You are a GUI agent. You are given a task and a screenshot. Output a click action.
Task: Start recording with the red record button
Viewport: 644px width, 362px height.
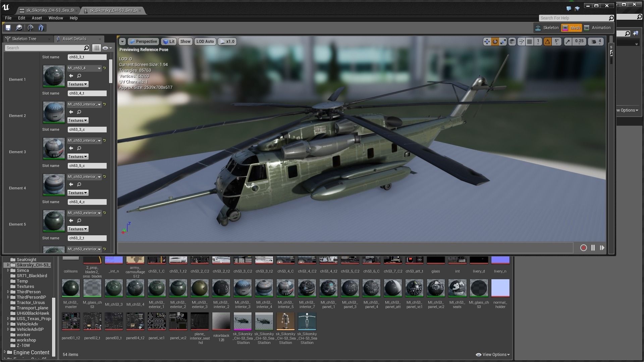click(584, 248)
